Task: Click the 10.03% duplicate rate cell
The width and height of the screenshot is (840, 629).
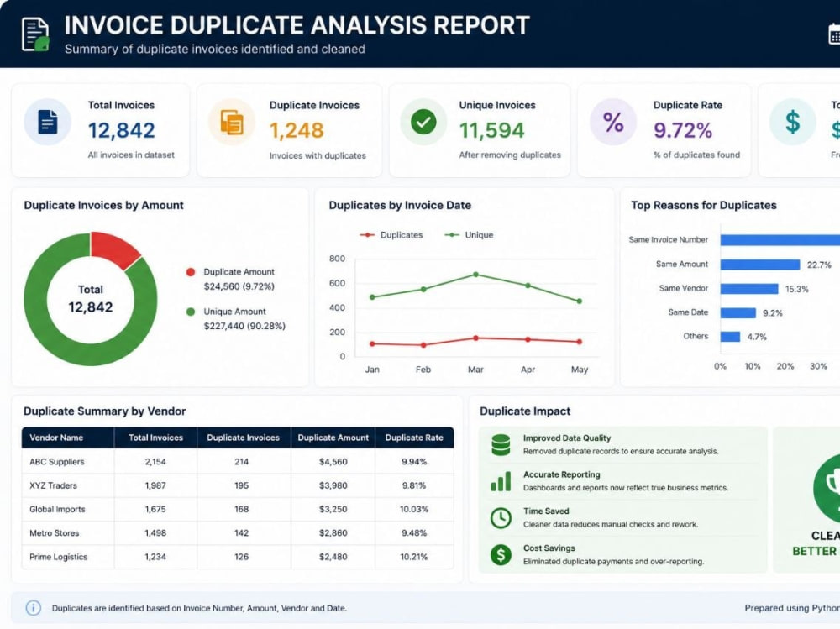Action: pyautogui.click(x=414, y=509)
